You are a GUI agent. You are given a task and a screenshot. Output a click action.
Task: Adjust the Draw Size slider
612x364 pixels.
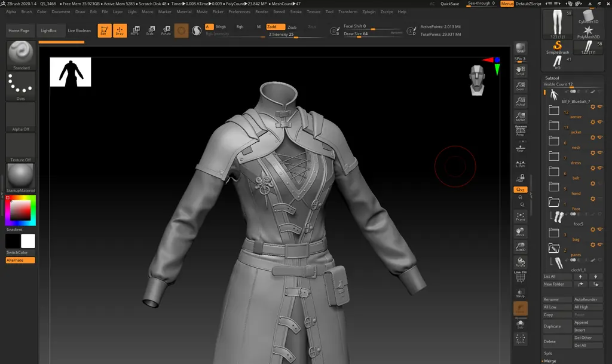click(373, 34)
